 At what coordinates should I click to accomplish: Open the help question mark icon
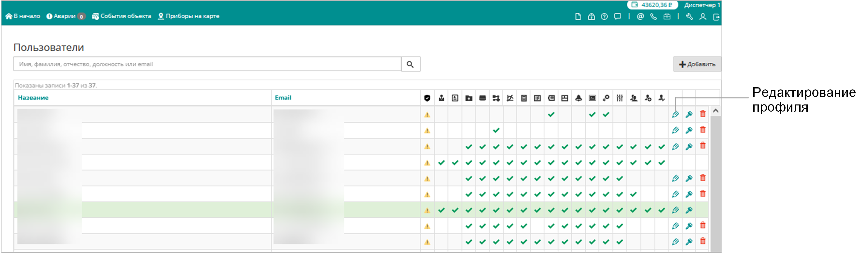click(604, 17)
